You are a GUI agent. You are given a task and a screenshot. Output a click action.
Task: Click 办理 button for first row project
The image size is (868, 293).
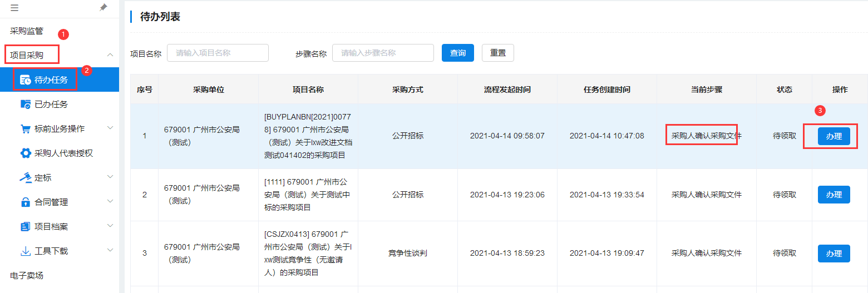(834, 136)
